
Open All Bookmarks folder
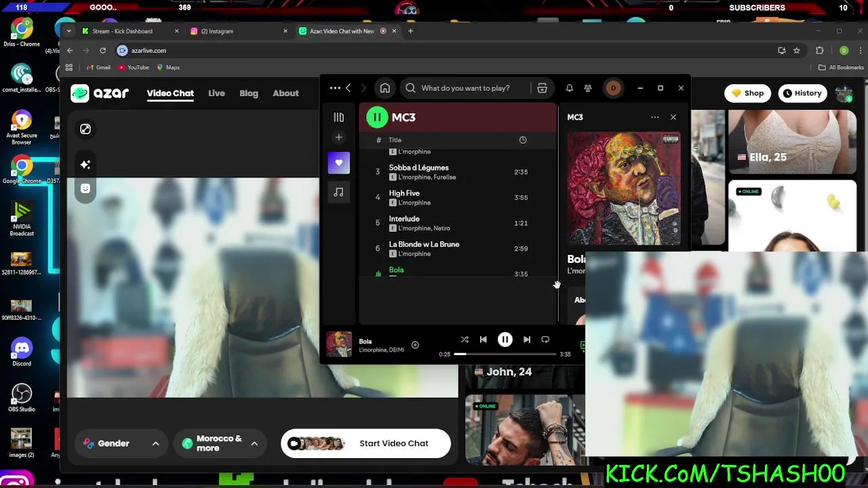(841, 67)
